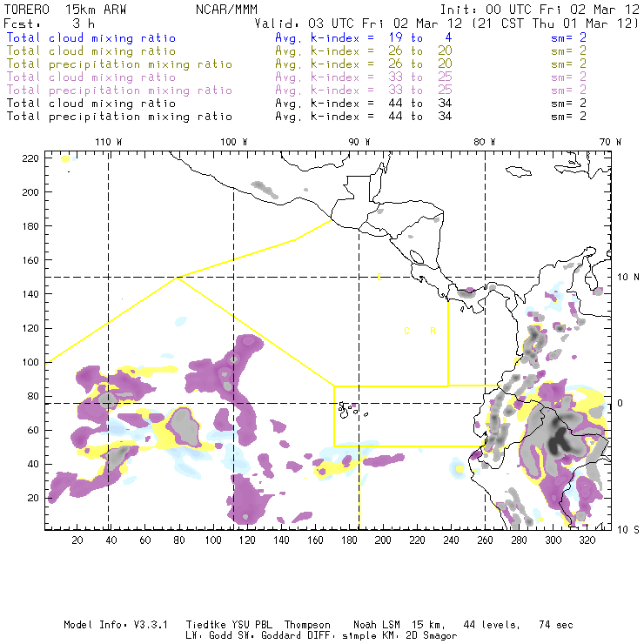Viewport: 644px width, 644px height.
Task: Click the olive "Total cloud mixing ratio" legend row
Action: tap(91, 51)
